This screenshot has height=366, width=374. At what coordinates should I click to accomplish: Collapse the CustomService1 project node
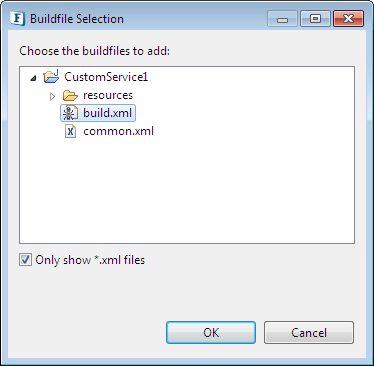33,78
